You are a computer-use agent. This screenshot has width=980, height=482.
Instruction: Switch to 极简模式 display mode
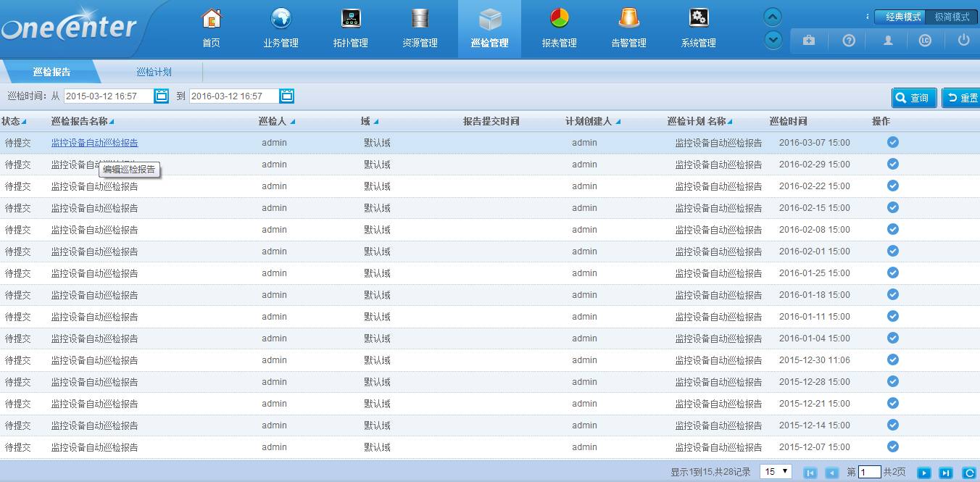point(952,16)
